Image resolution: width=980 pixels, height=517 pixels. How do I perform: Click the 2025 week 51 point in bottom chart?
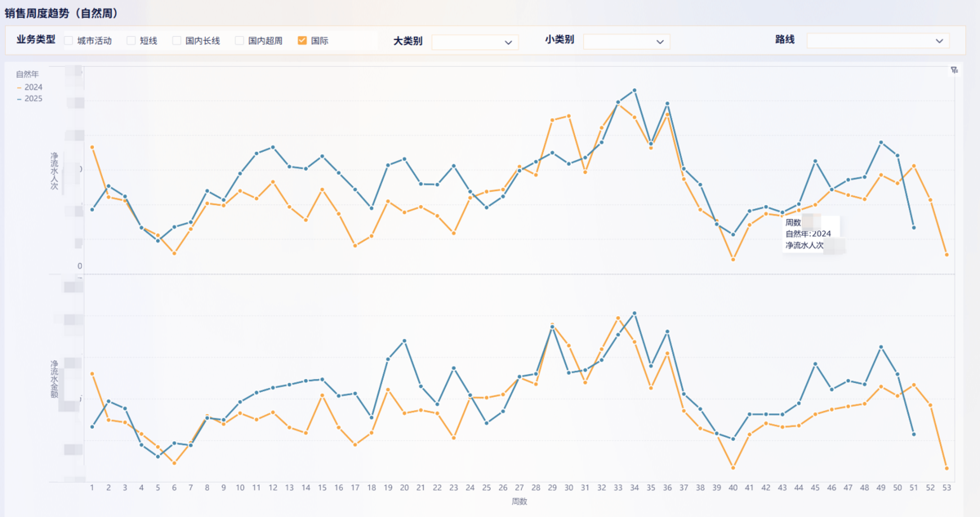(914, 435)
